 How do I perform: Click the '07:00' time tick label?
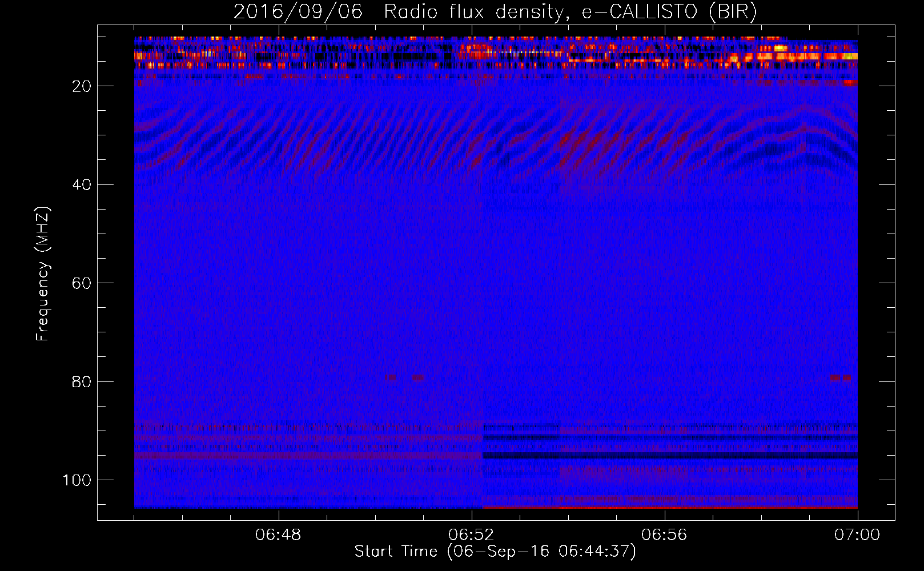pos(857,535)
